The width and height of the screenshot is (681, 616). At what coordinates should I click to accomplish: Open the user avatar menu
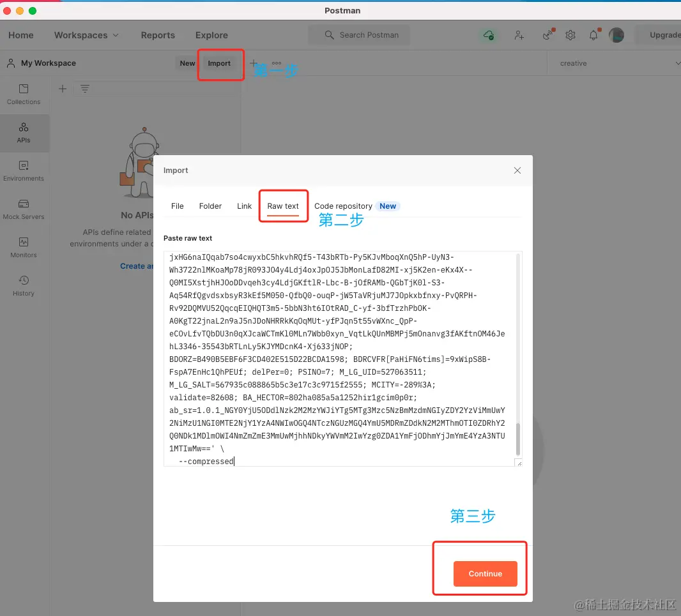pyautogui.click(x=616, y=35)
